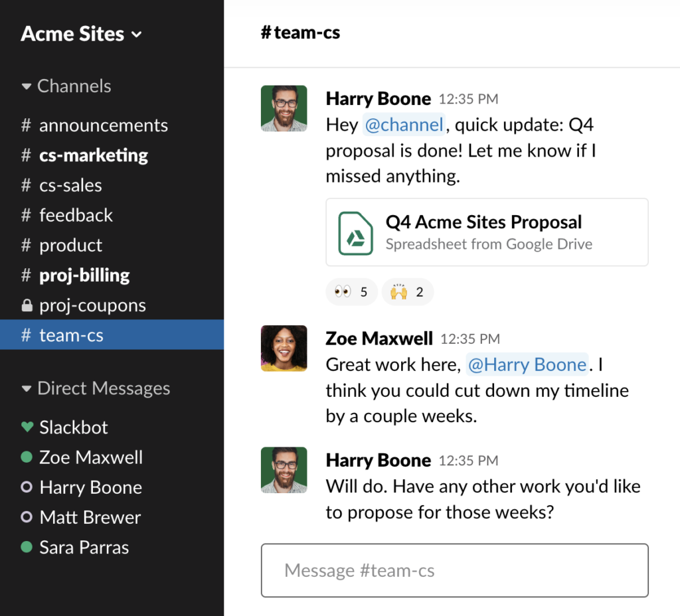Image resolution: width=680 pixels, height=616 pixels.
Task: Click Harry Boone's name on last message
Action: click(378, 461)
